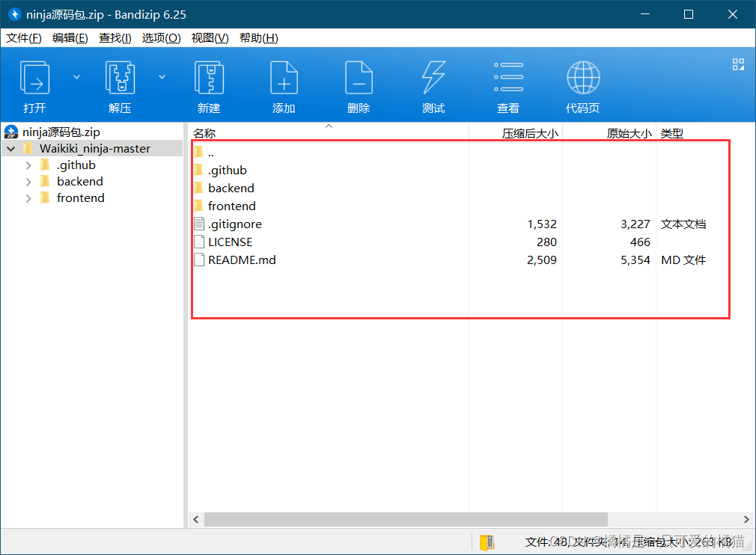
Task: Click the archive icon in status bar
Action: [487, 542]
